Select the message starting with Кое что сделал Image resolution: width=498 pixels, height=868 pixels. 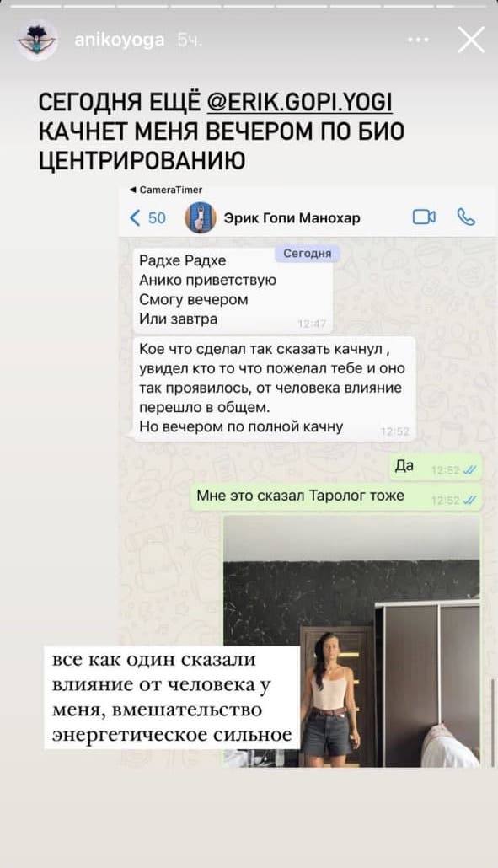click(274, 388)
